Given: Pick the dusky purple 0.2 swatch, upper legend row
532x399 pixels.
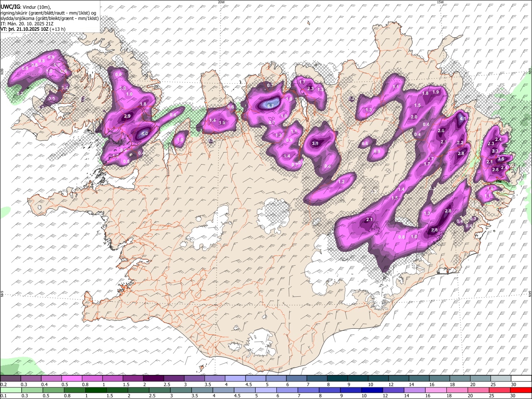Looking at the screenshot, I should point(11,379).
